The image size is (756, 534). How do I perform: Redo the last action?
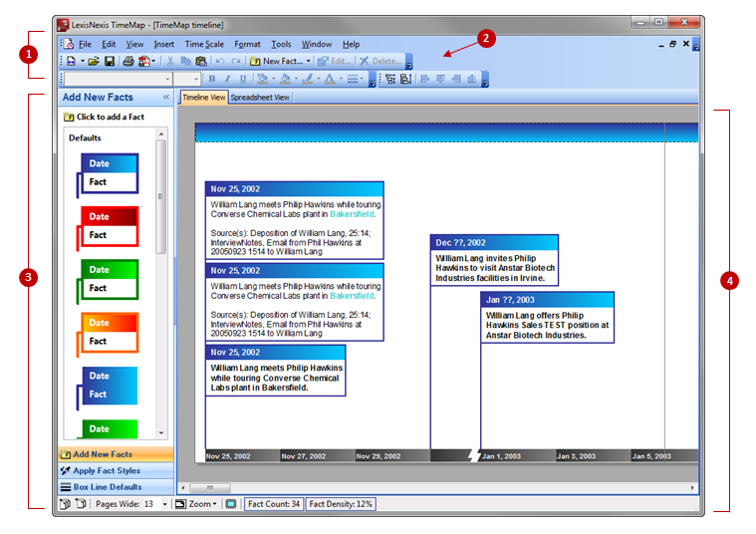click(236, 61)
